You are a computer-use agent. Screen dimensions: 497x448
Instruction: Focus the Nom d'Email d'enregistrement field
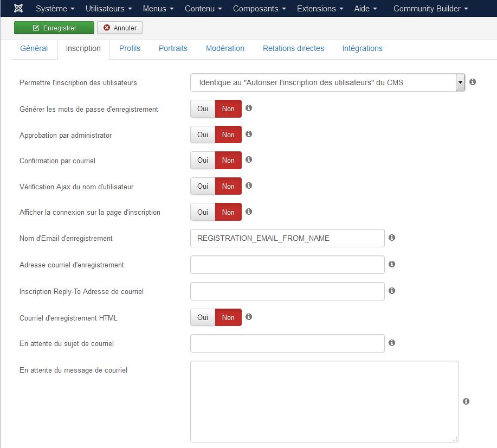pos(287,238)
